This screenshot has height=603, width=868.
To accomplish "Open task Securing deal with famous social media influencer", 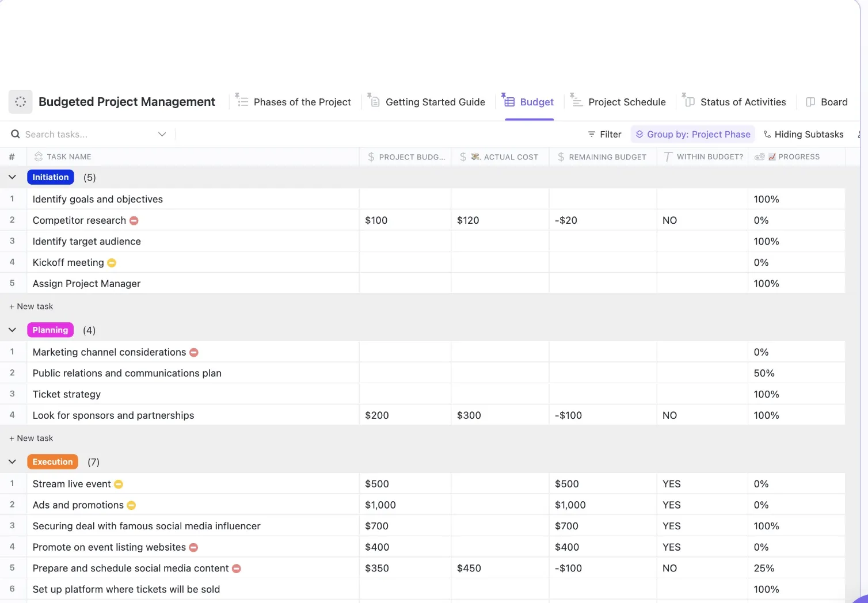I will click(x=147, y=526).
